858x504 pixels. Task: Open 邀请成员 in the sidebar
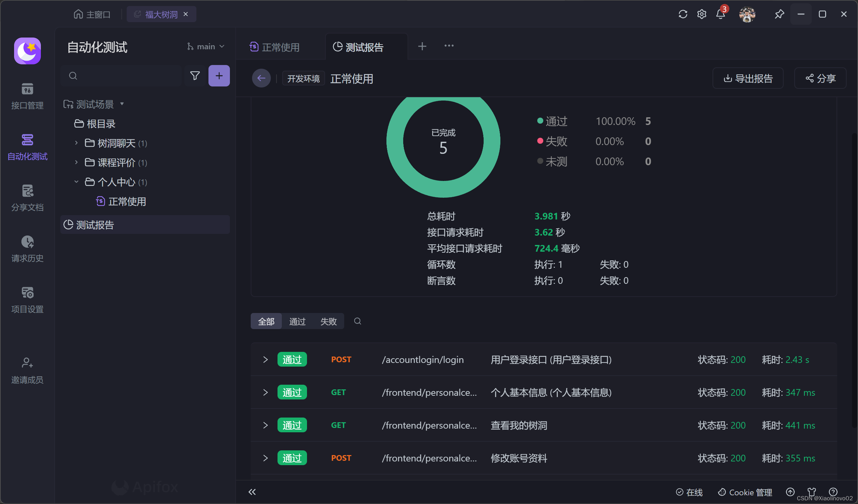(x=27, y=371)
